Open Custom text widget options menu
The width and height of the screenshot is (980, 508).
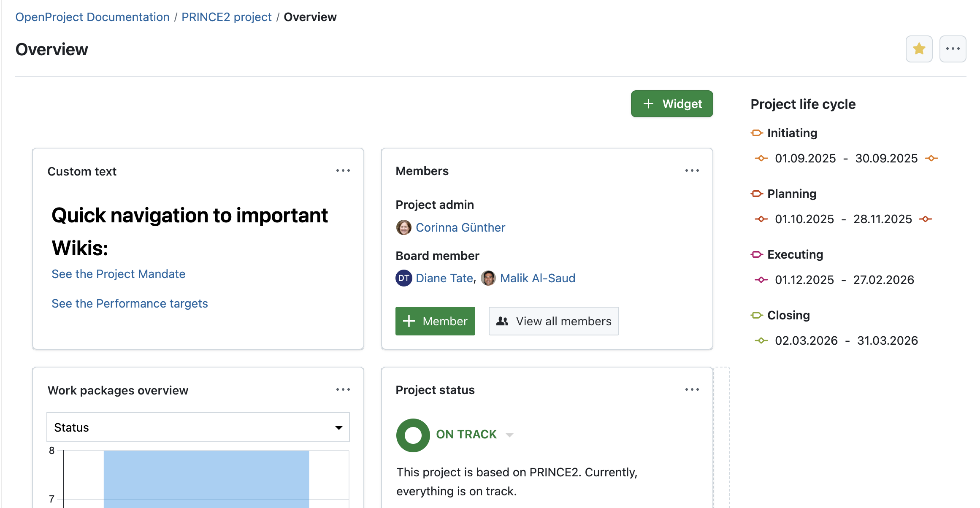[343, 170]
